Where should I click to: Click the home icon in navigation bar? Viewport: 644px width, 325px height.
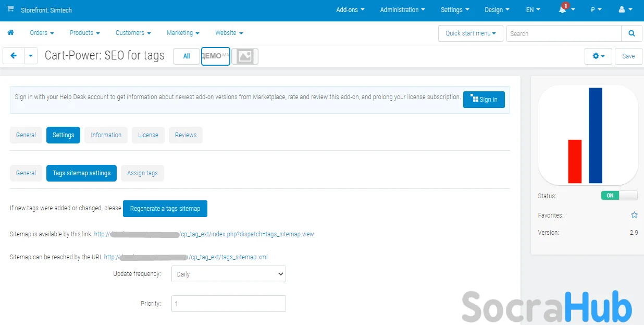[x=10, y=33]
